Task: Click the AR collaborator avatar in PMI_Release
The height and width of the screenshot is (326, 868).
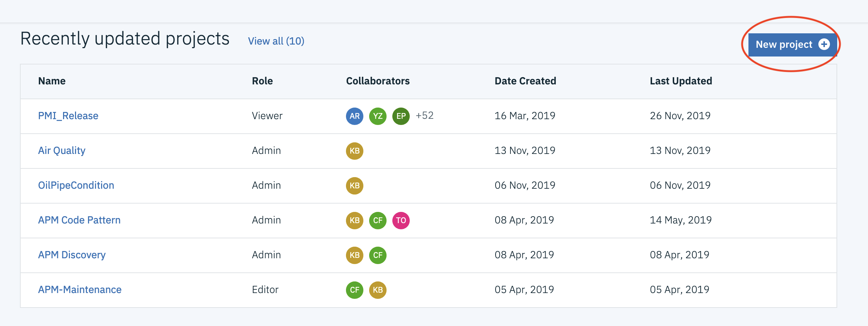Action: [x=355, y=116]
